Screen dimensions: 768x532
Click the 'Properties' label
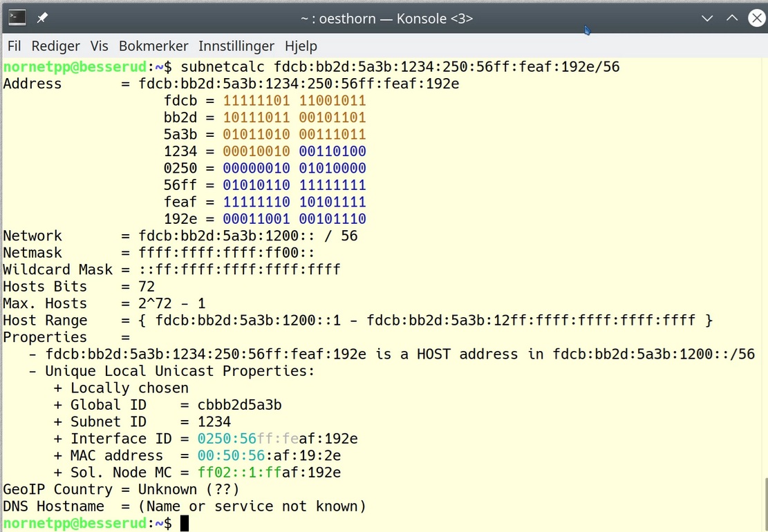click(x=45, y=337)
